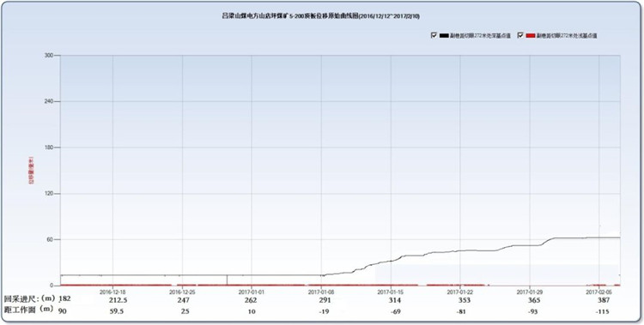The image size is (644, 325).
Task: Uncheck the black deep base point series checkbox
Action: click(434, 36)
